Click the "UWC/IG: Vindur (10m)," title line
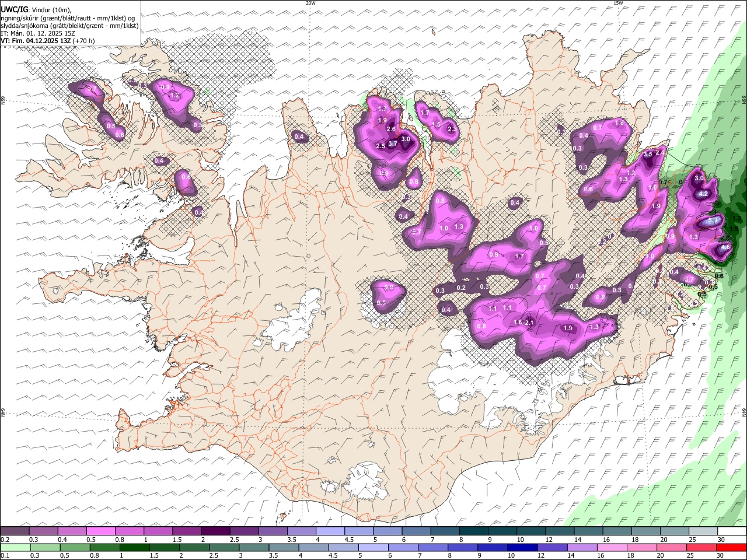 point(36,10)
